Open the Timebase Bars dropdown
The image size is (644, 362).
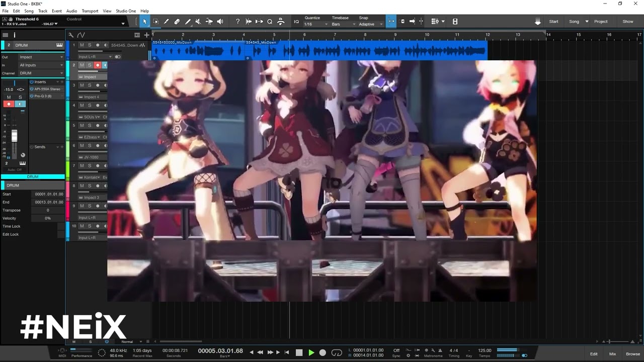pyautogui.click(x=344, y=24)
